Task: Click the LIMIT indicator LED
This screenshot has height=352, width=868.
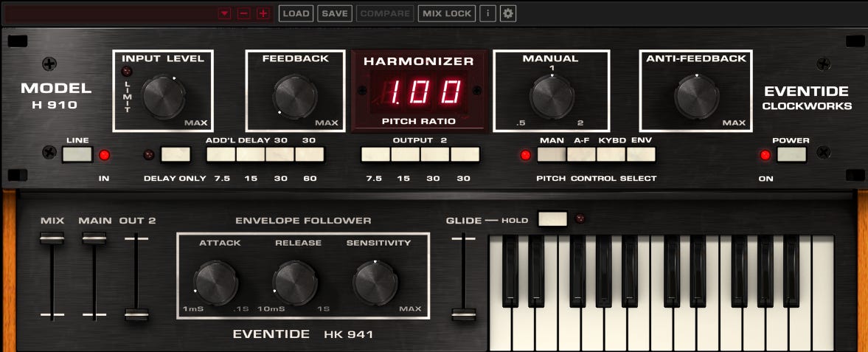Action: [x=127, y=71]
